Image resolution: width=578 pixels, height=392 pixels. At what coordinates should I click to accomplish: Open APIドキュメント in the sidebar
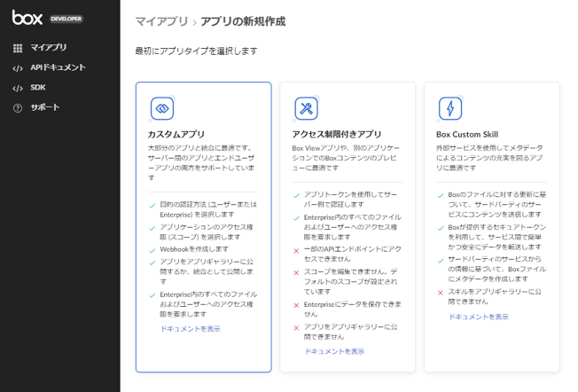click(x=58, y=67)
